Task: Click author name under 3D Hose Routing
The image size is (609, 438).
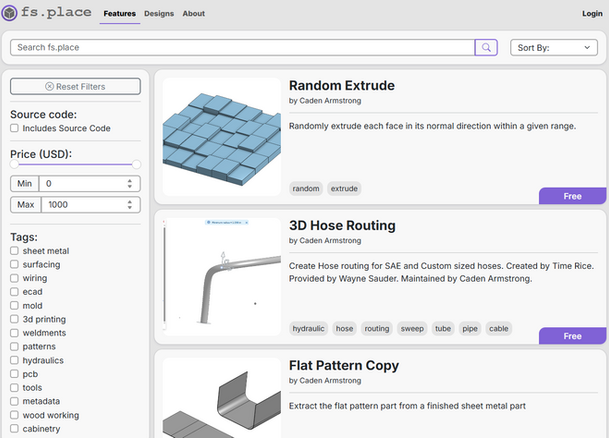Action: click(x=330, y=240)
